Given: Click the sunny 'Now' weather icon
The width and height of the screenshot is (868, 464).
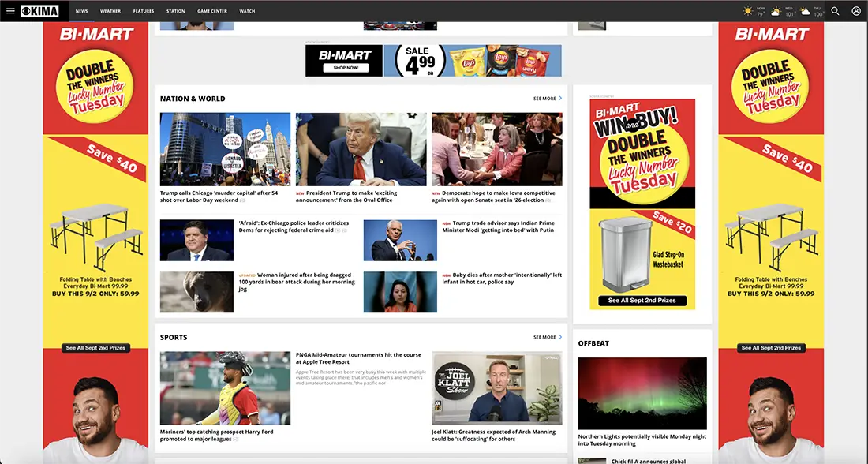Looking at the screenshot, I should pos(748,11).
